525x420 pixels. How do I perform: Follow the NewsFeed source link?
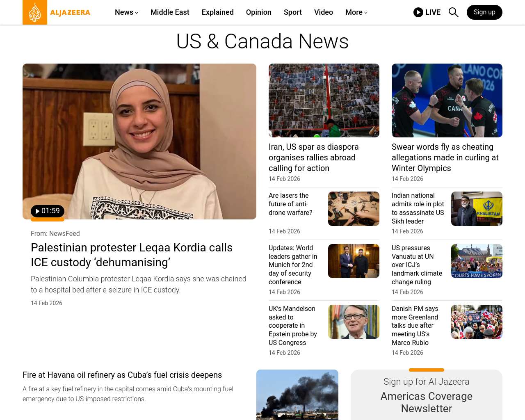(x=64, y=233)
